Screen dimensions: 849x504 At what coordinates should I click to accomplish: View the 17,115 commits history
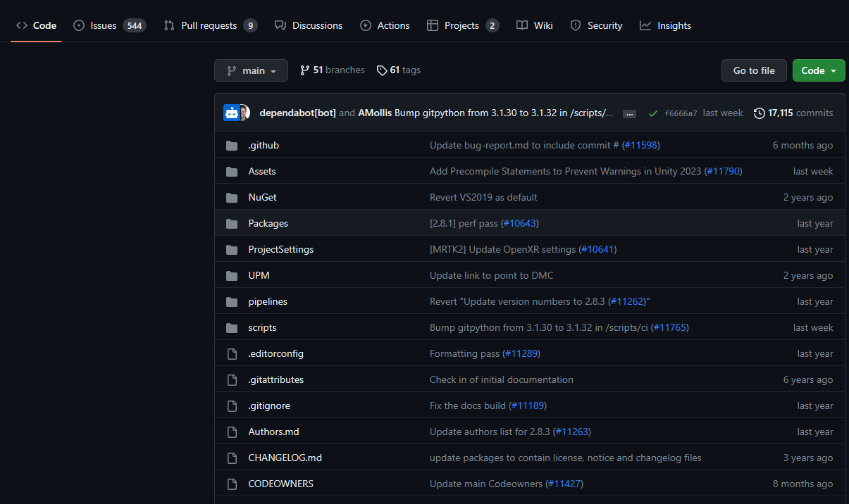click(793, 113)
